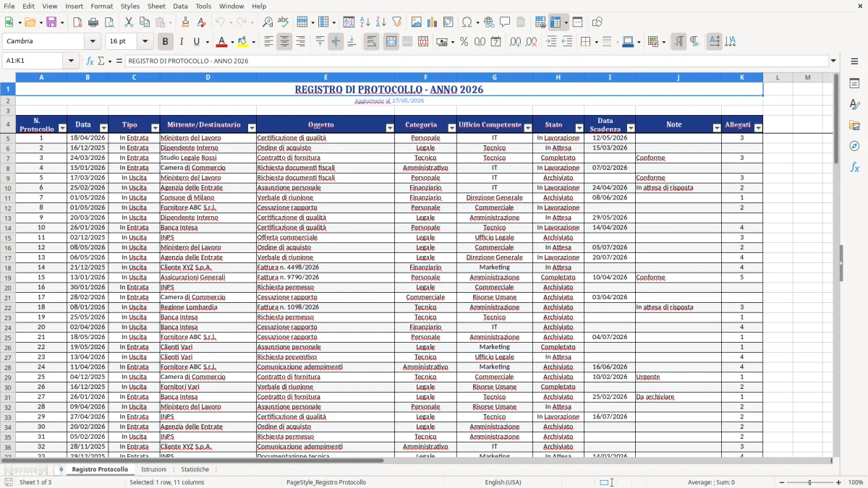Open the Data menu
Viewport: 868px width, 488px height.
coord(180,6)
